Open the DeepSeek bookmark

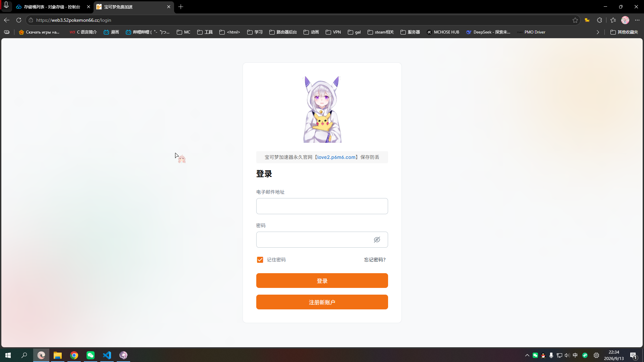[x=488, y=32]
